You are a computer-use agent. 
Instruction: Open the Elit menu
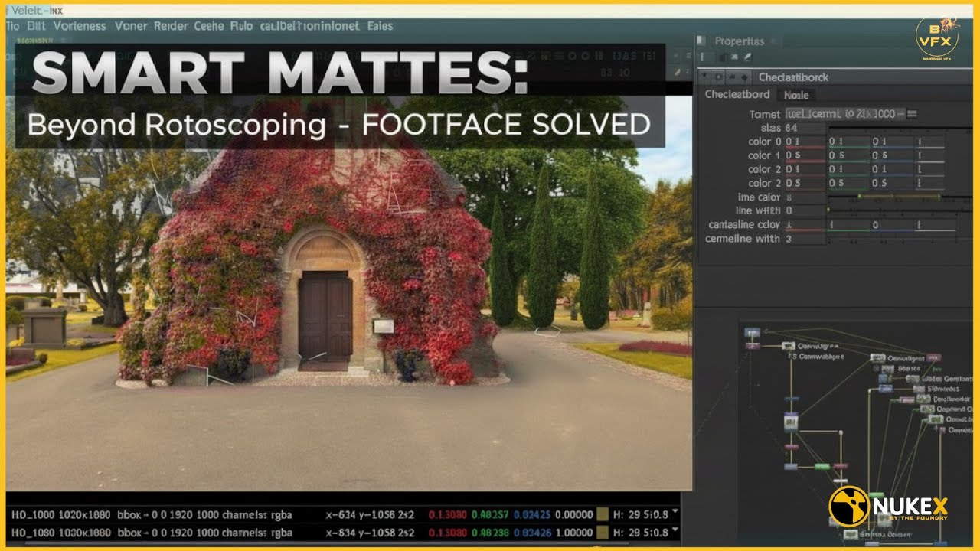[35, 26]
